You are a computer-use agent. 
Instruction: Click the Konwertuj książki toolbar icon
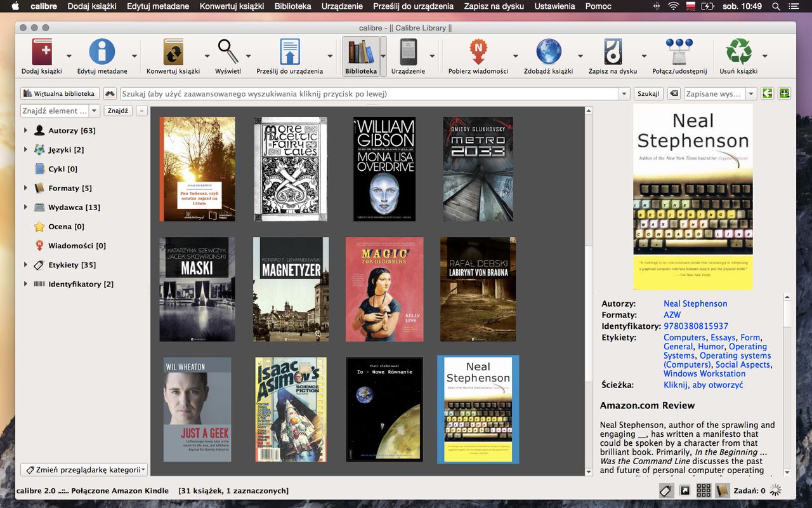point(173,52)
